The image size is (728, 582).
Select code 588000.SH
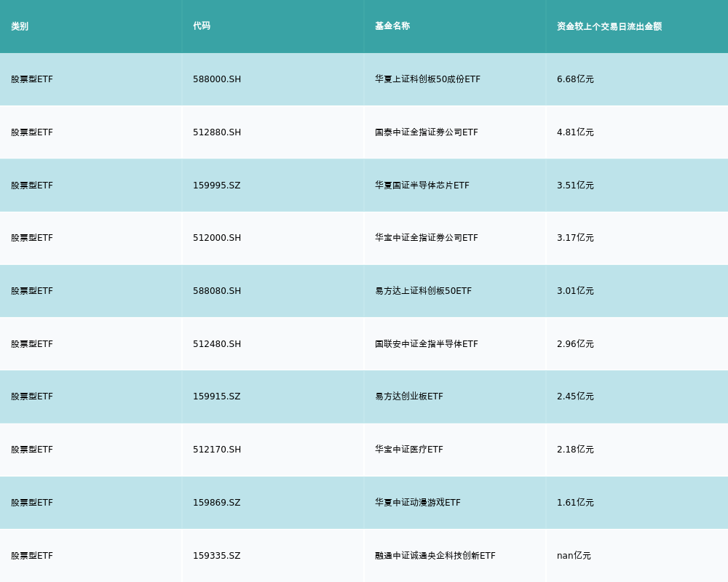(x=217, y=79)
